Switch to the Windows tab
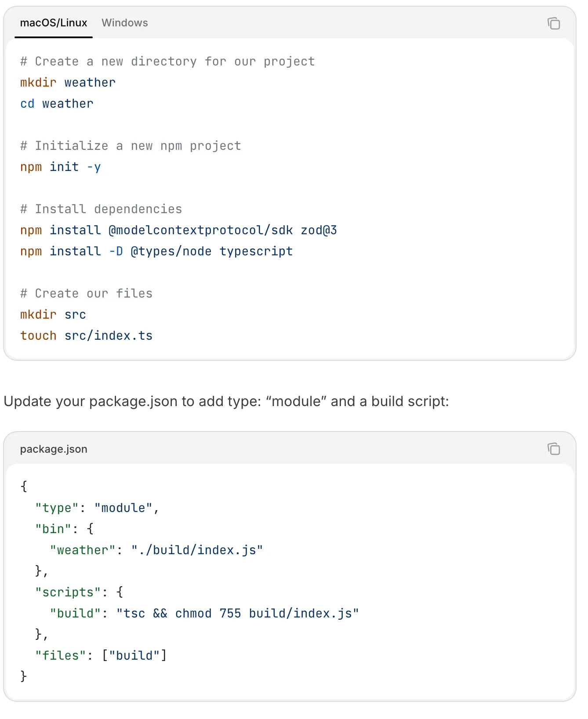The image size is (588, 719). pyautogui.click(x=125, y=23)
